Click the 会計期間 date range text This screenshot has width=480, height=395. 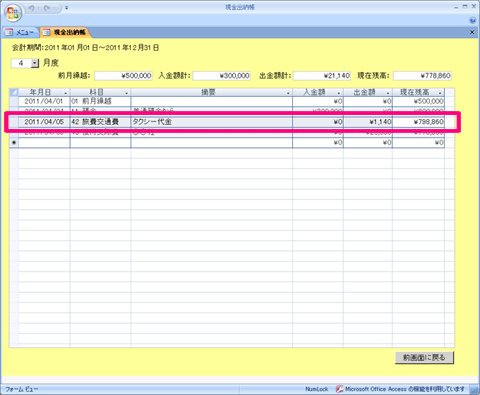[x=85, y=48]
